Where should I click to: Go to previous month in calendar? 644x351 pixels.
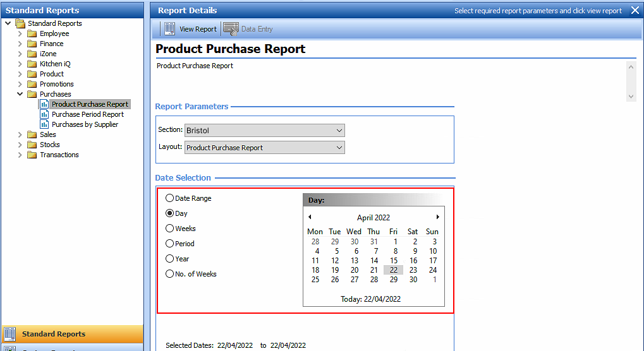[x=310, y=217]
